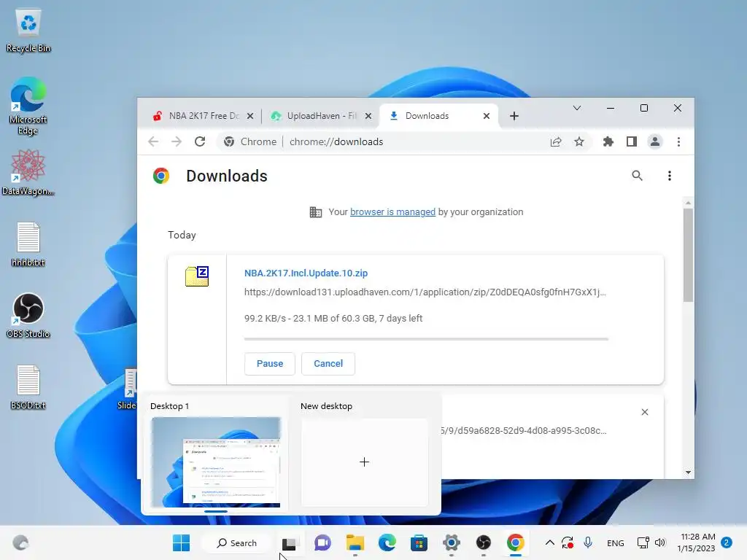
Task: Cancel the NBA 2K17 download
Action: click(328, 363)
